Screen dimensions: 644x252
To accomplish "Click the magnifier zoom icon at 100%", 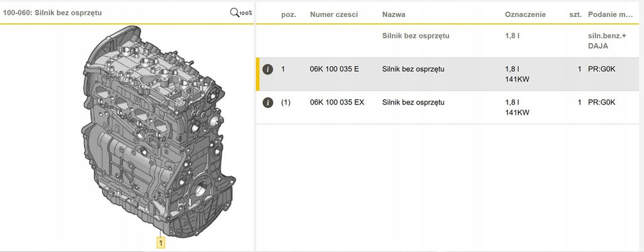I will (x=240, y=13).
